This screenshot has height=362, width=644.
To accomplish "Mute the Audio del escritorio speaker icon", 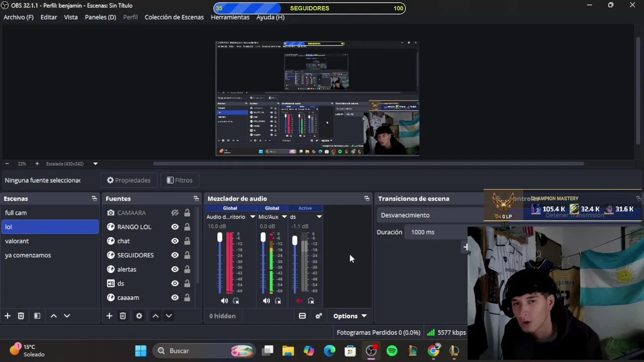I will (224, 301).
